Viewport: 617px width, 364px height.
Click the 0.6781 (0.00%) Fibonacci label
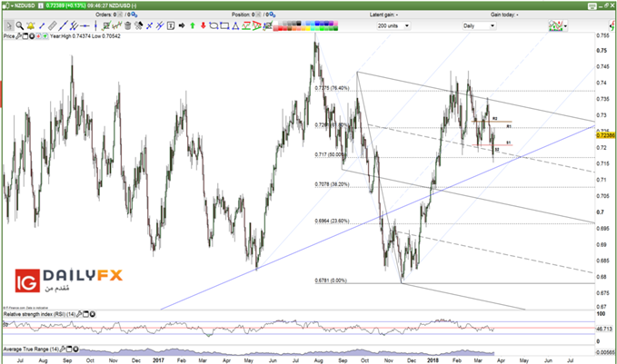[x=331, y=280]
